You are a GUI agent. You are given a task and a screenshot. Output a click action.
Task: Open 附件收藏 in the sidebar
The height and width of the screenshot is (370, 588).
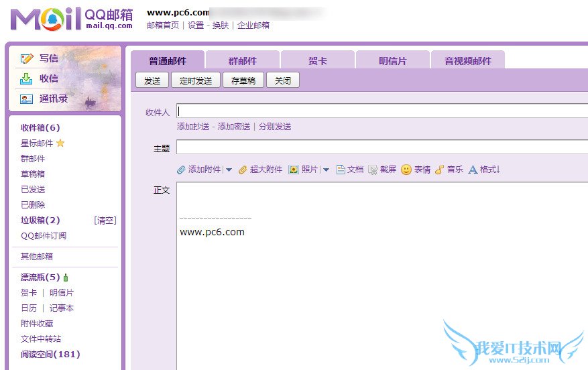[37, 324]
